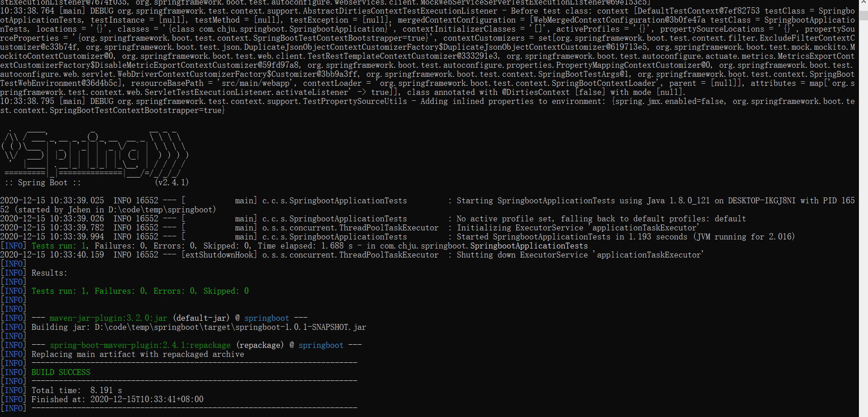868x417 pixels.
Task: Click the "Total time: 8.191 s" line
Action: pos(77,390)
